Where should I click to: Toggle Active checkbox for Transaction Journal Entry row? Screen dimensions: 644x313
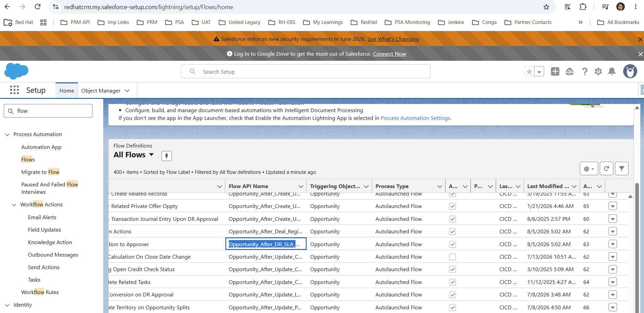(452, 219)
